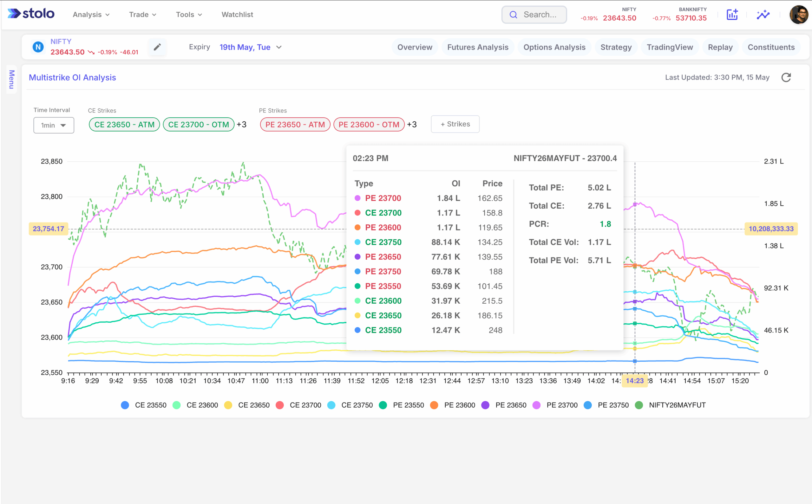Click the 23,754.17 price axis label
This screenshot has height=504, width=812.
pos(48,229)
